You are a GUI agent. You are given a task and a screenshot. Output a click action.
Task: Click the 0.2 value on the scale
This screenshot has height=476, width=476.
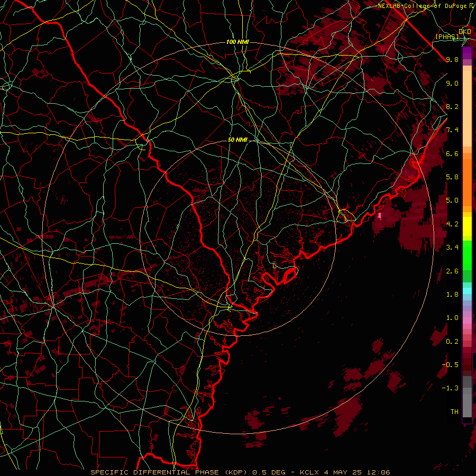click(452, 342)
